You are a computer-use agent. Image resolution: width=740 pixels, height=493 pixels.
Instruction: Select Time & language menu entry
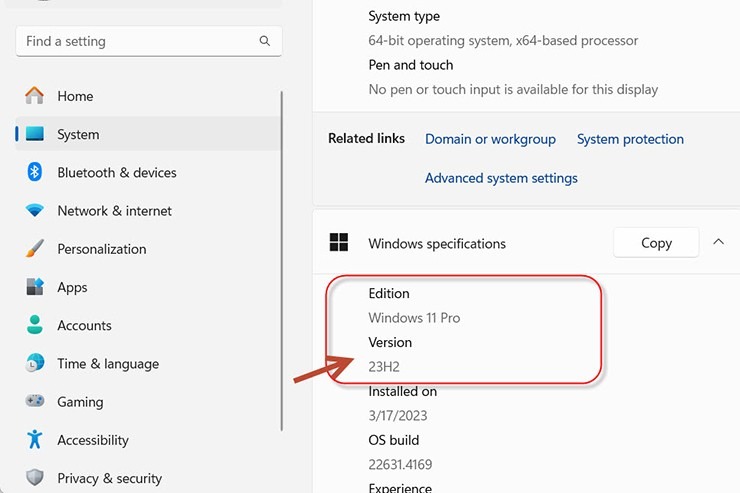[108, 364]
